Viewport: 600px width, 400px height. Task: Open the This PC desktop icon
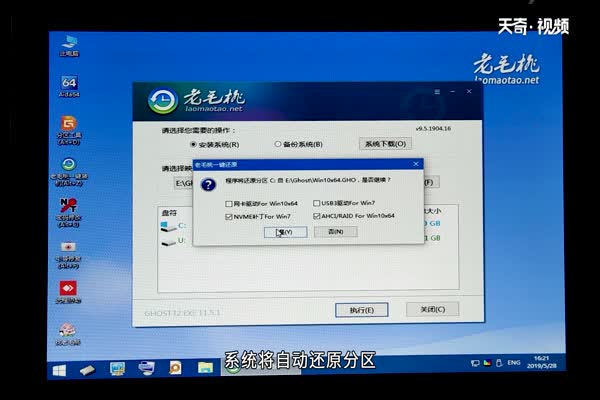(69, 46)
